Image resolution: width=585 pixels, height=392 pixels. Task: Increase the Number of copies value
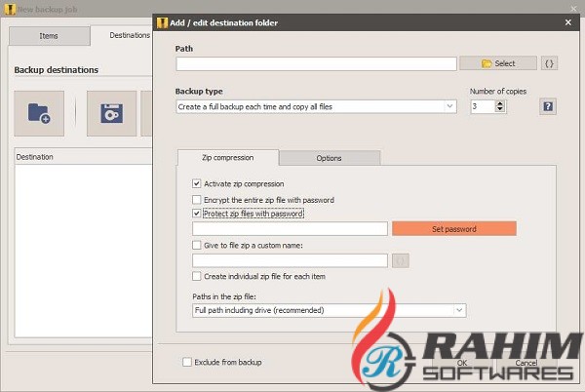(500, 103)
